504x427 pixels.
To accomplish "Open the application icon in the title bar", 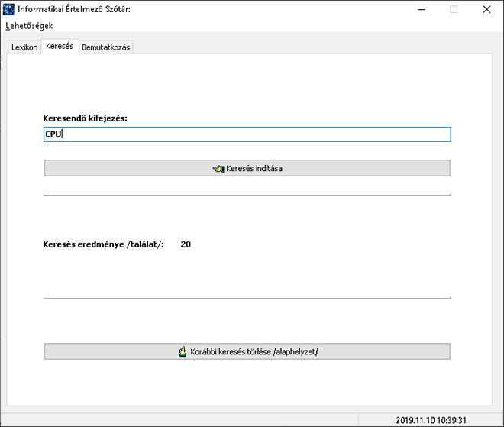I will coord(8,9).
